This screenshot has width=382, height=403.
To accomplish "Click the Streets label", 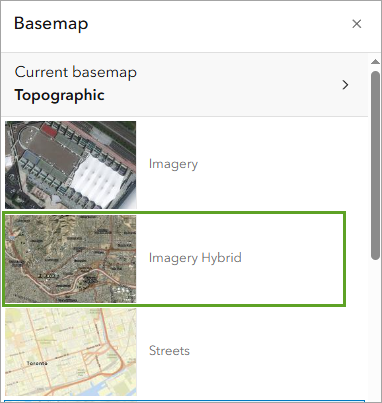I will click(x=169, y=351).
